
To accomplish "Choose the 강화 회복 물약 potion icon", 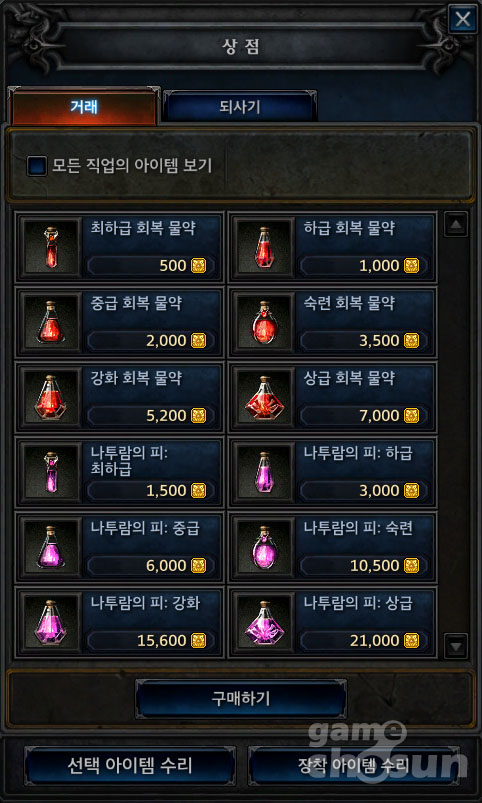I will click(x=51, y=397).
